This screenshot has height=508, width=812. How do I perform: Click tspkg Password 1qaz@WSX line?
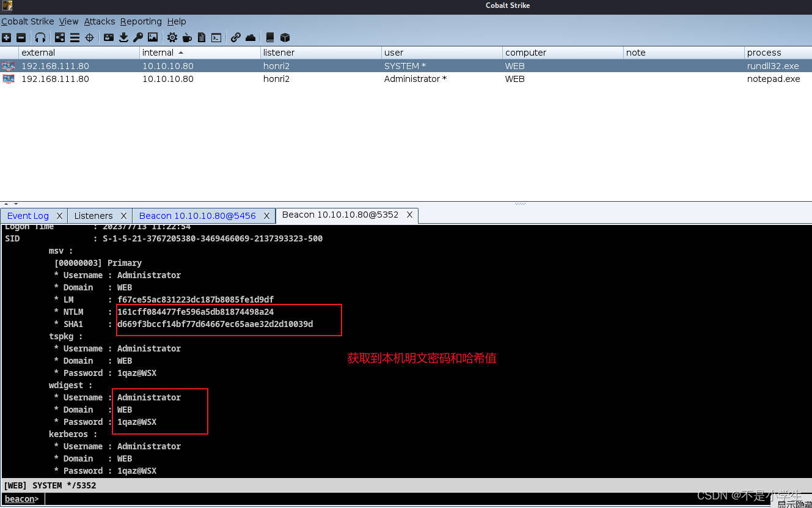(x=105, y=373)
